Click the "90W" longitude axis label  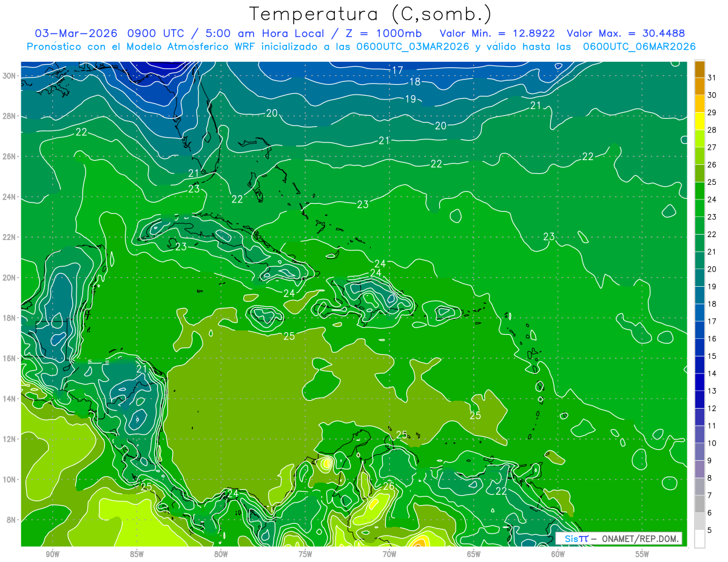(x=52, y=554)
